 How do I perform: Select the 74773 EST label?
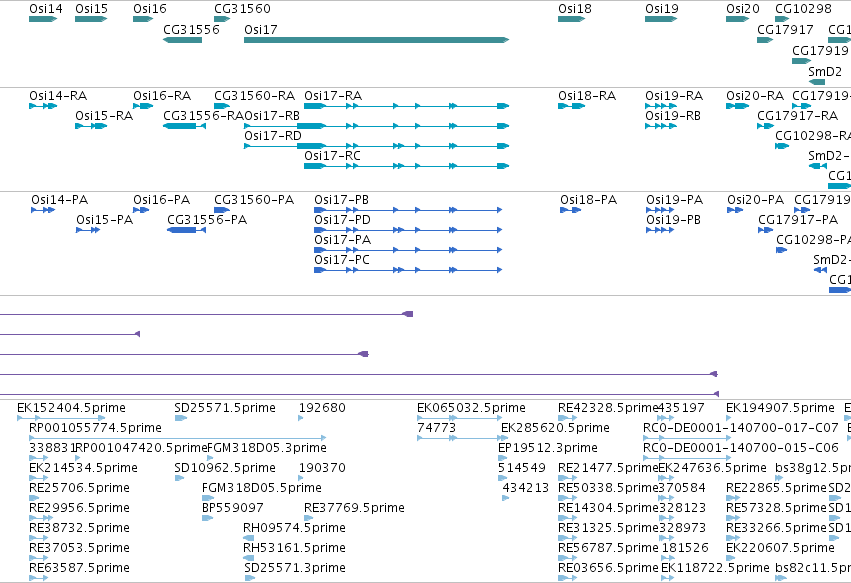point(436,428)
